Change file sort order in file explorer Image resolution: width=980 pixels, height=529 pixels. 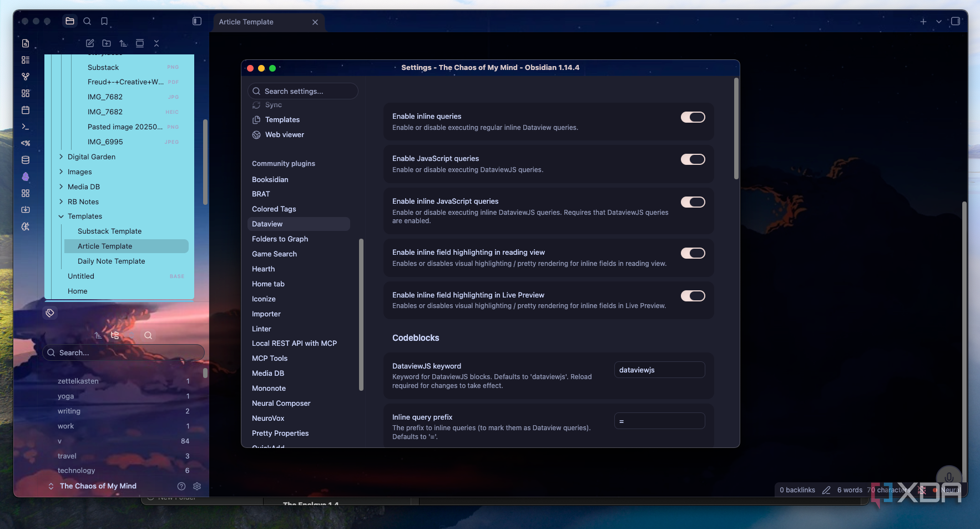click(123, 43)
